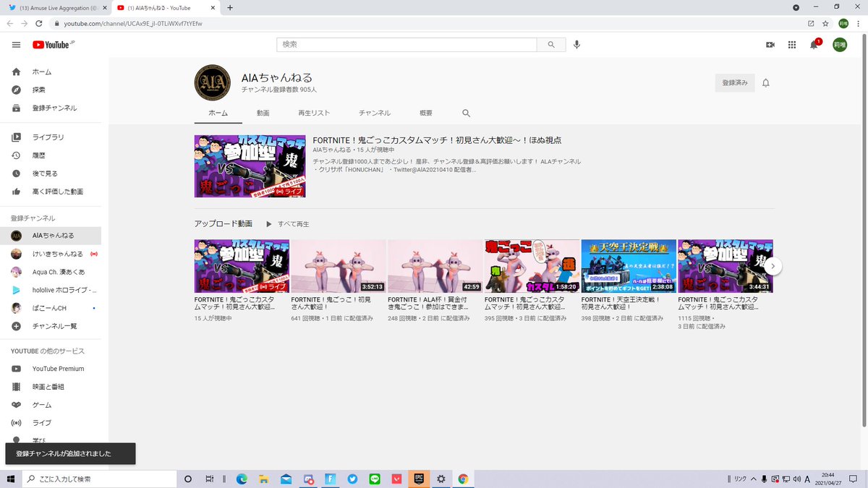Open the create video camera icon

[770, 45]
